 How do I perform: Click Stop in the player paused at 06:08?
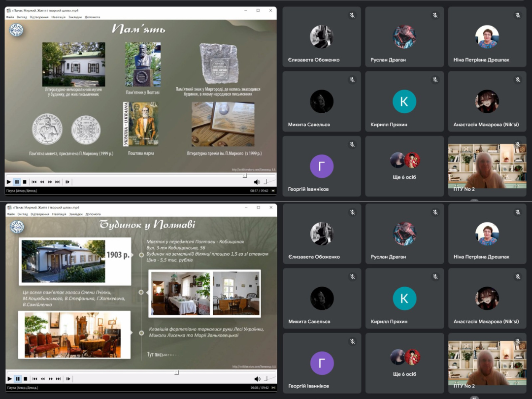(26, 379)
